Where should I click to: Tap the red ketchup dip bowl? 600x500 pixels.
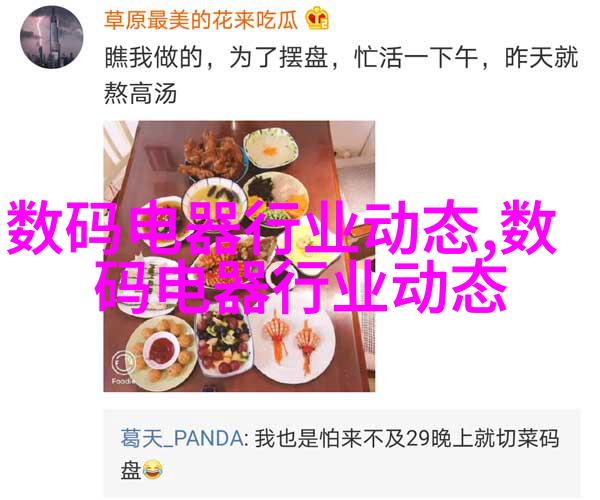[161, 349]
